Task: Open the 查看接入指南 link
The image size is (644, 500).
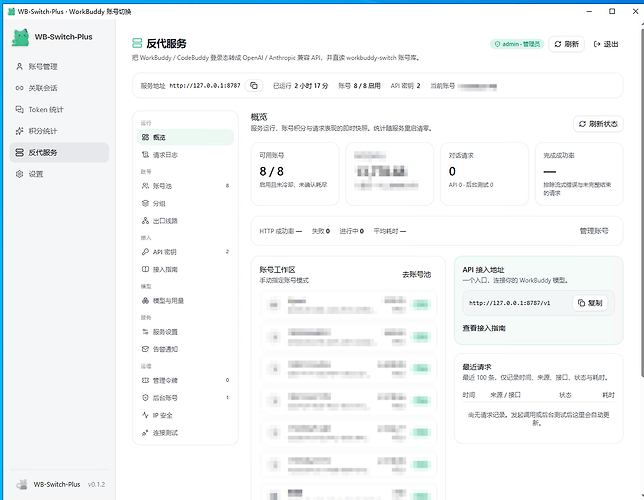Action: click(x=484, y=328)
